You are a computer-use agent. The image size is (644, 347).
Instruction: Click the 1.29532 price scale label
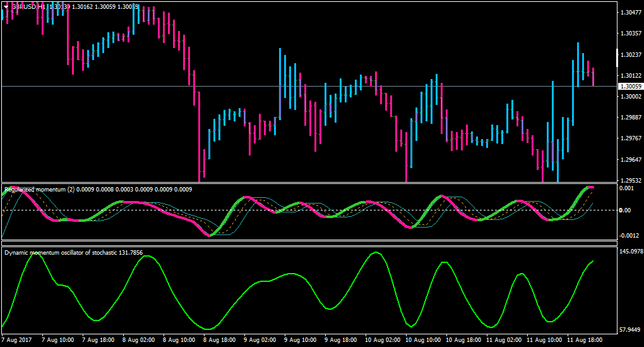[631, 181]
